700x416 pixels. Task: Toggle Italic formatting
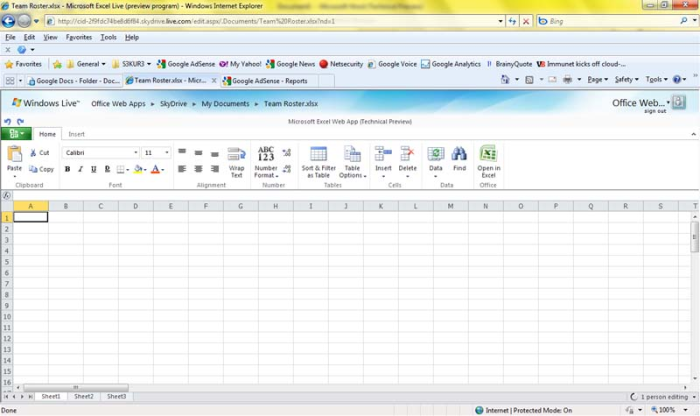coord(81,169)
